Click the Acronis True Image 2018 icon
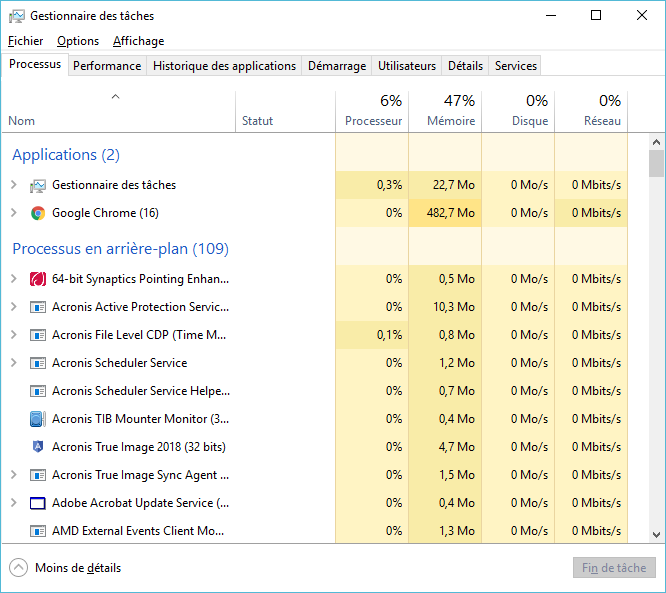The width and height of the screenshot is (666, 593). point(38,447)
